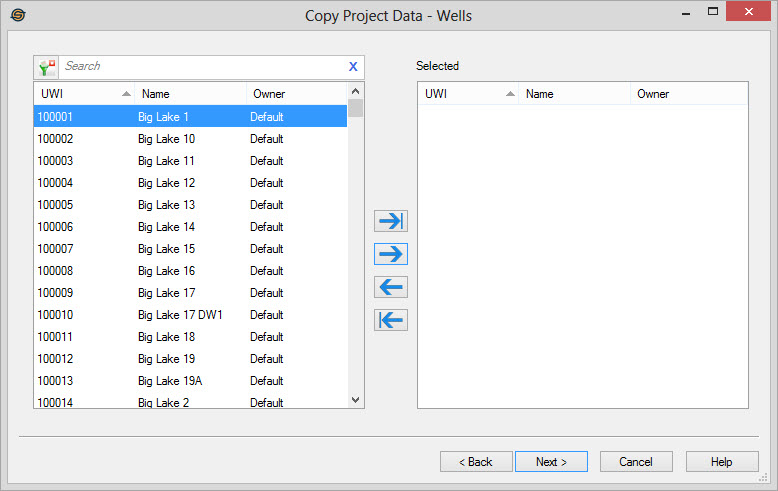Click Default owner of Big Lake 16

point(266,271)
